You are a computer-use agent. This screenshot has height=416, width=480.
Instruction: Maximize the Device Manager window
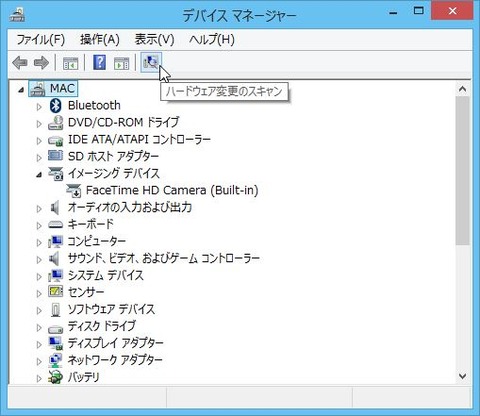[419, 11]
